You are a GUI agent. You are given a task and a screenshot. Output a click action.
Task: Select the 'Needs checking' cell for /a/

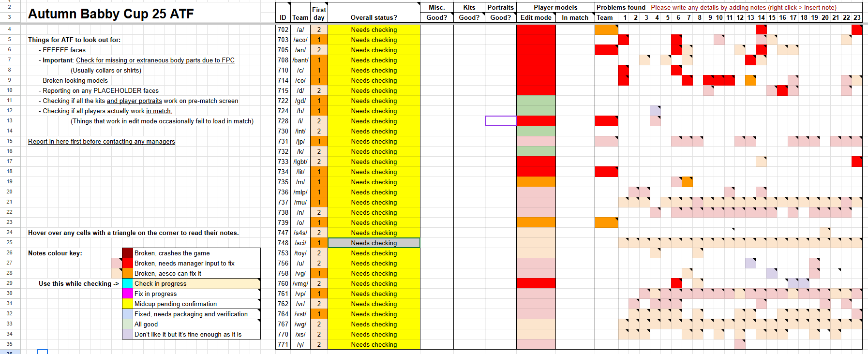(x=374, y=29)
